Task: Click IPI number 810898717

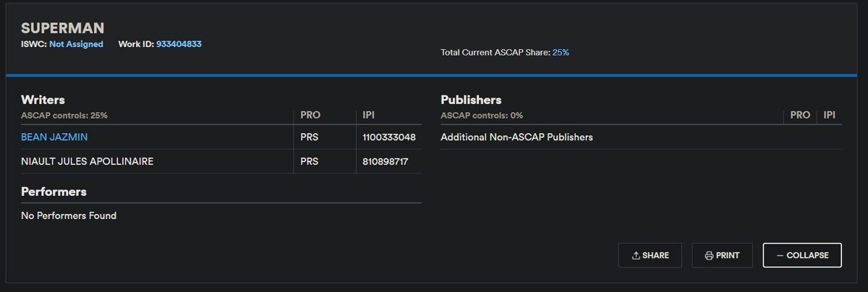Action: (386, 161)
